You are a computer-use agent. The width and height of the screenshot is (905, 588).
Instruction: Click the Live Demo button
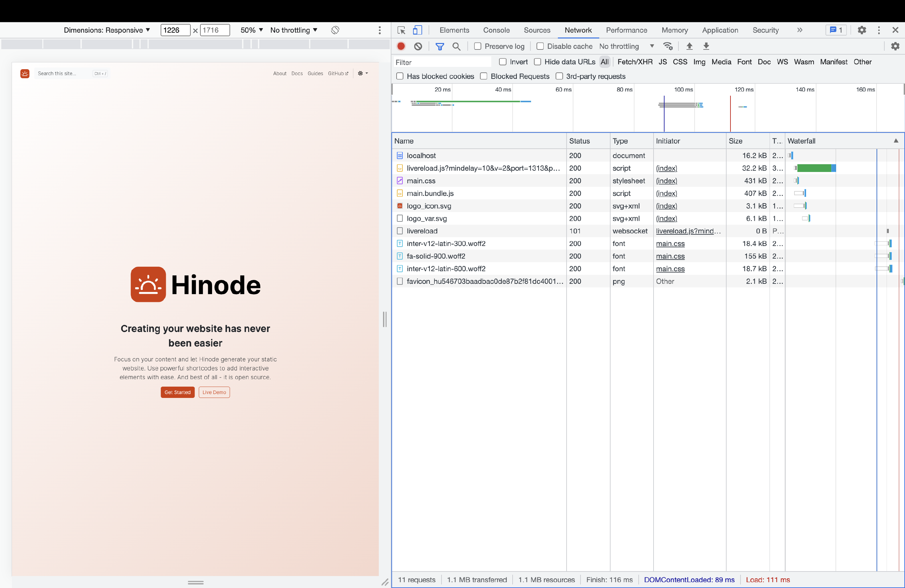coord(214,392)
